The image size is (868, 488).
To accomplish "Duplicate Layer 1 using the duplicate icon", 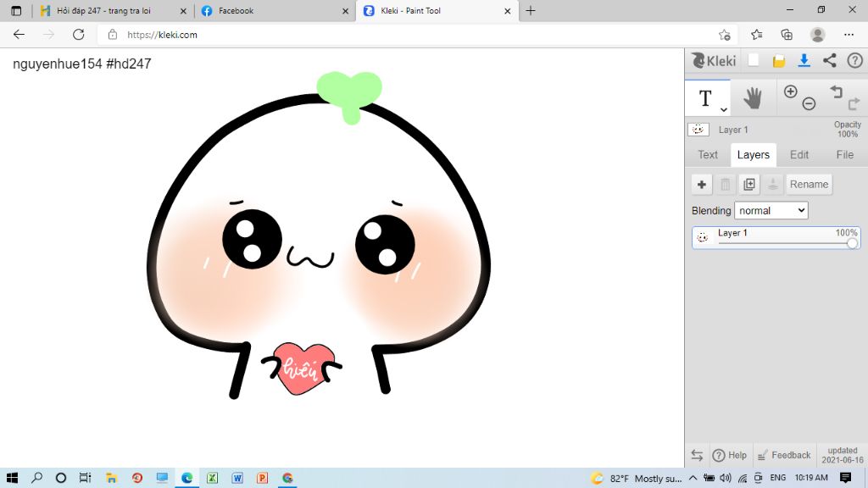I will pyautogui.click(x=748, y=185).
